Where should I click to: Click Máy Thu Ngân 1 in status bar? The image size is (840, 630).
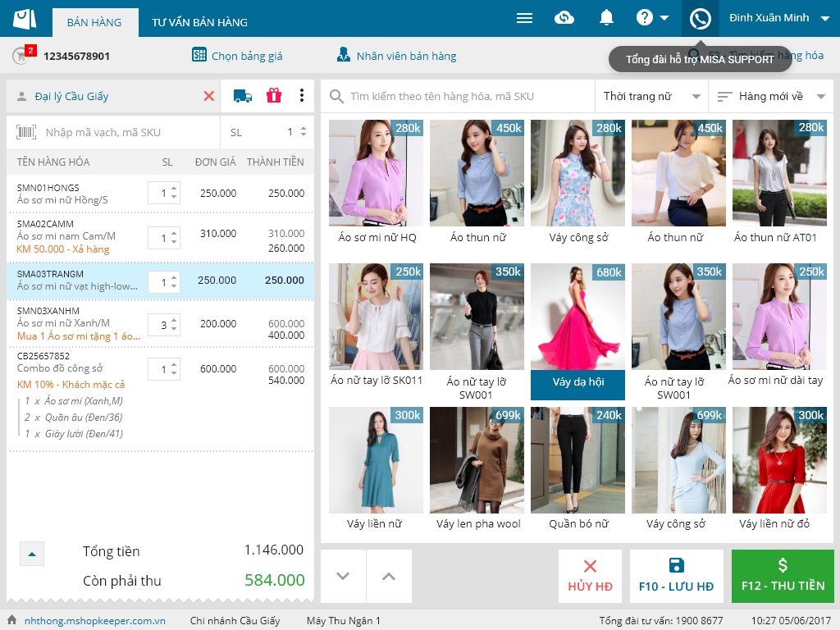344,620
